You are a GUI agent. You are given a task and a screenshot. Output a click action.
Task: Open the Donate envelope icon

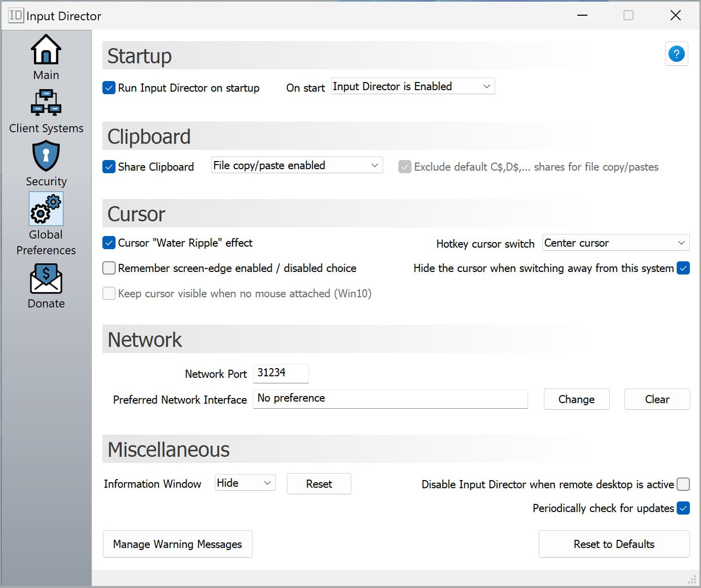tap(46, 279)
